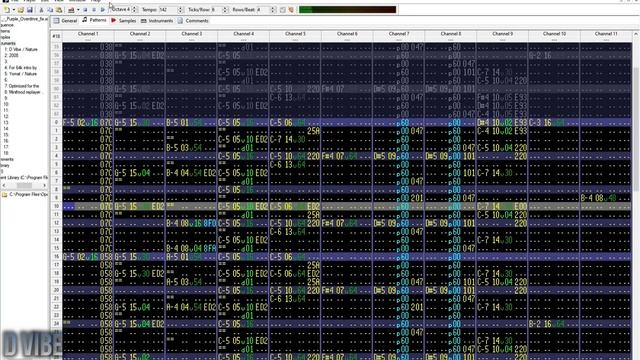Click the C:\Program Files folder entry
The width and height of the screenshot is (640, 360).
click(24, 195)
